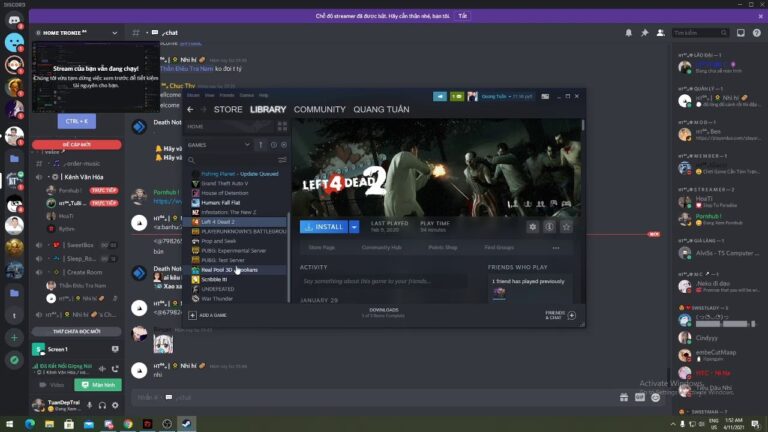Image resolution: width=768 pixels, height=432 pixels.
Task: Focus the Discord search field
Action: [x=699, y=33]
